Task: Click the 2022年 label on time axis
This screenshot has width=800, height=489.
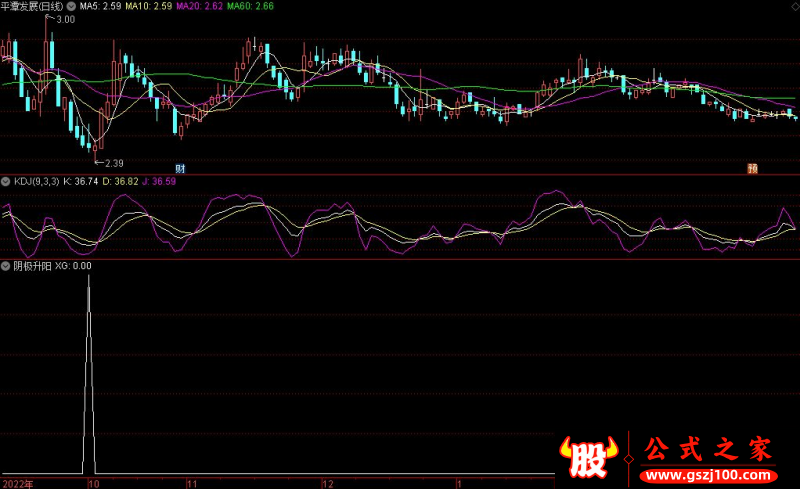Action: pyautogui.click(x=17, y=483)
